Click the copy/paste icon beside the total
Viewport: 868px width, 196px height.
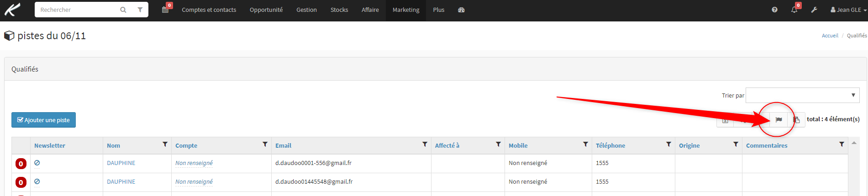click(796, 120)
